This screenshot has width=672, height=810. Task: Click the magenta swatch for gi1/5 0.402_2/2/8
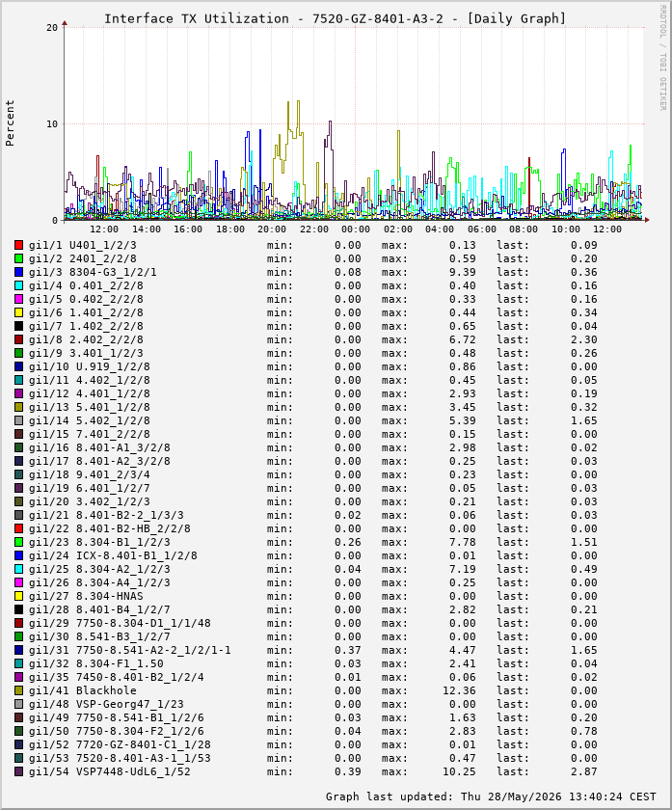(x=19, y=300)
